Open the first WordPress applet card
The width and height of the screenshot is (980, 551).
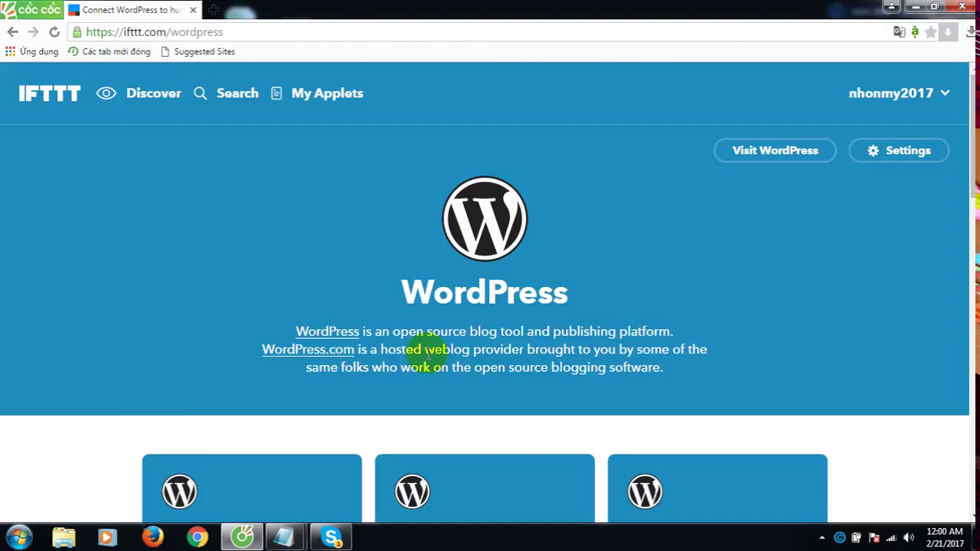tap(252, 488)
